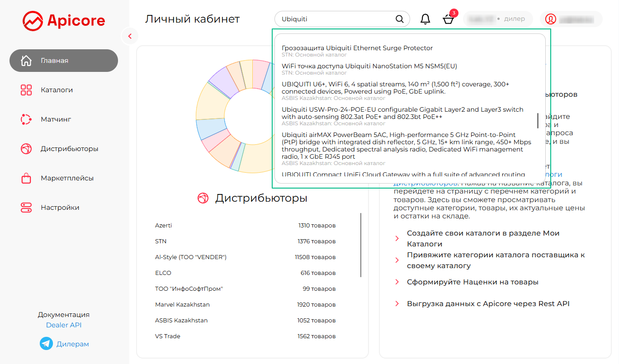The height and width of the screenshot is (364, 619).
Task: Click the search magnifier icon
Action: 400,19
